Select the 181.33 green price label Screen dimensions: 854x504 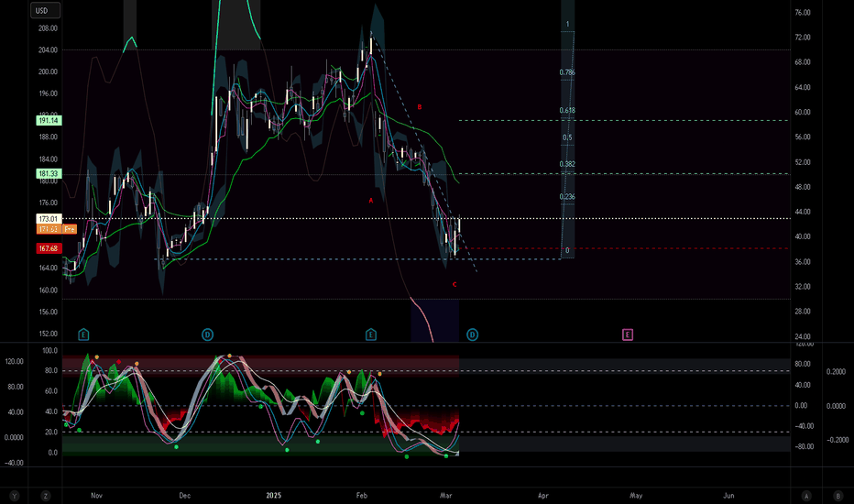point(49,174)
